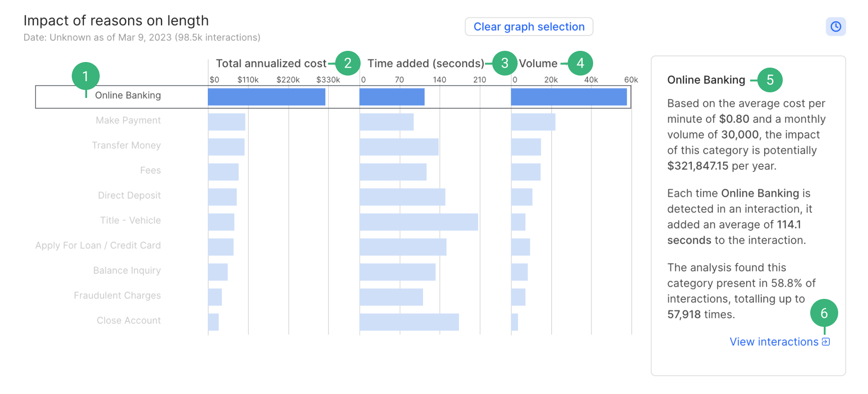Select Apply For Loan / Credit Card
868x394 pixels.
pos(98,246)
